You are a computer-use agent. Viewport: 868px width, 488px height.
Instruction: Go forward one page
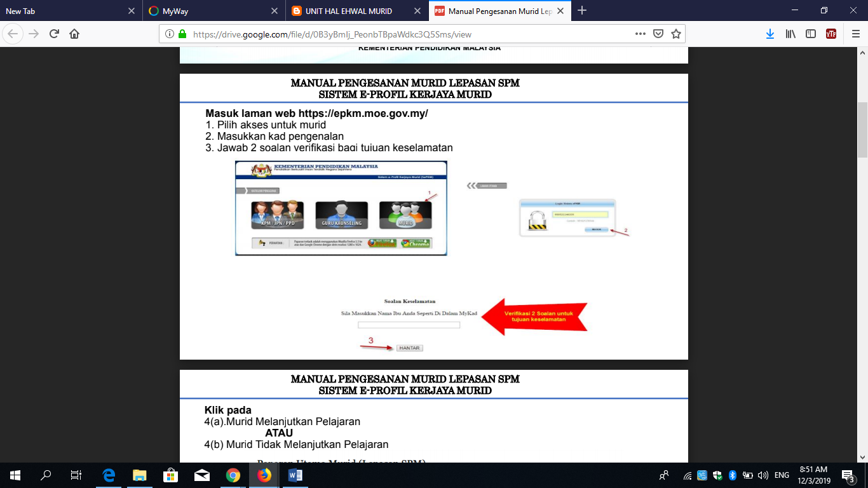[x=34, y=34]
